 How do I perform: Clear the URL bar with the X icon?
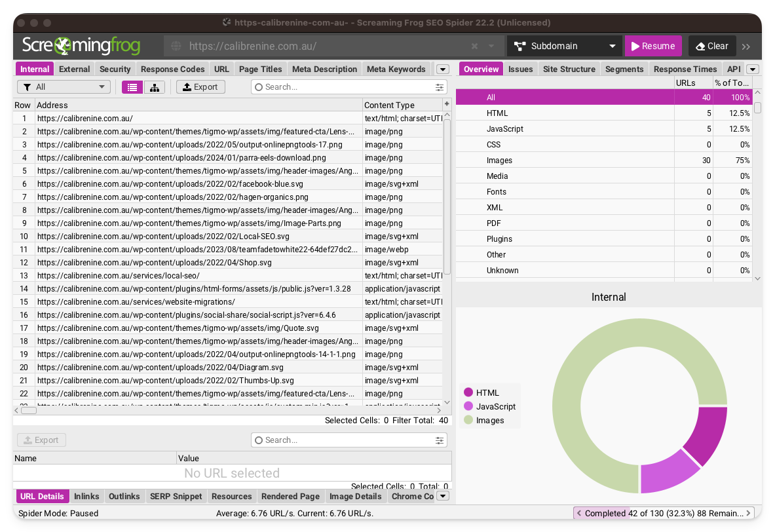tap(474, 47)
